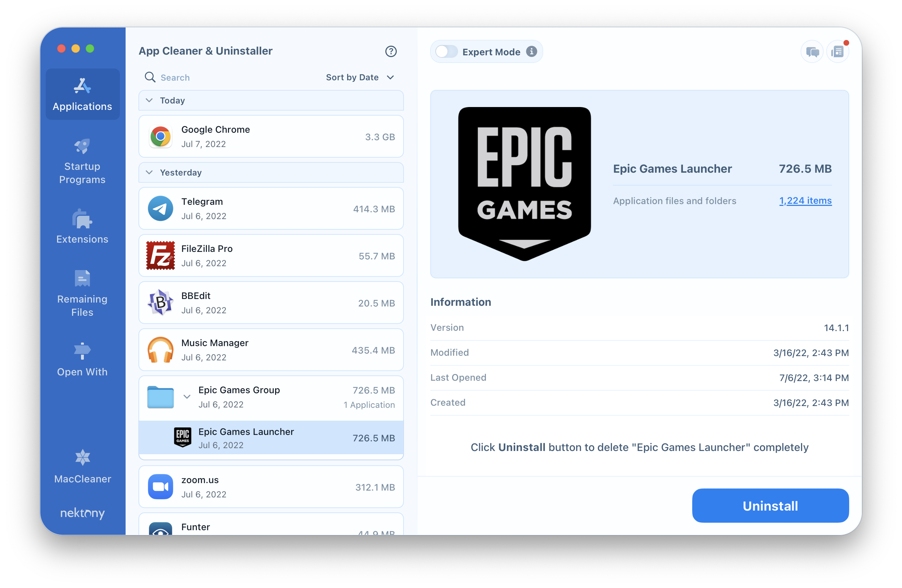Collapse the Today applications group
This screenshot has width=902, height=588.
[x=150, y=100]
